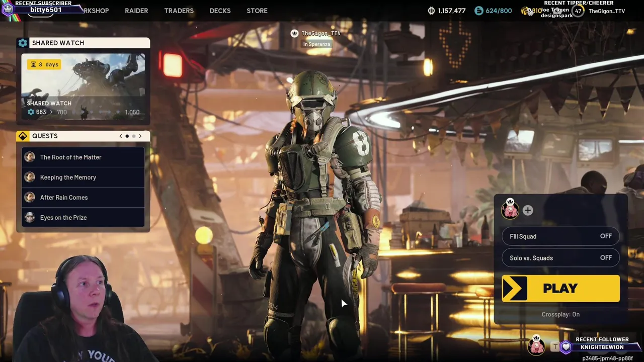Select the second quests page dot

tap(133, 136)
